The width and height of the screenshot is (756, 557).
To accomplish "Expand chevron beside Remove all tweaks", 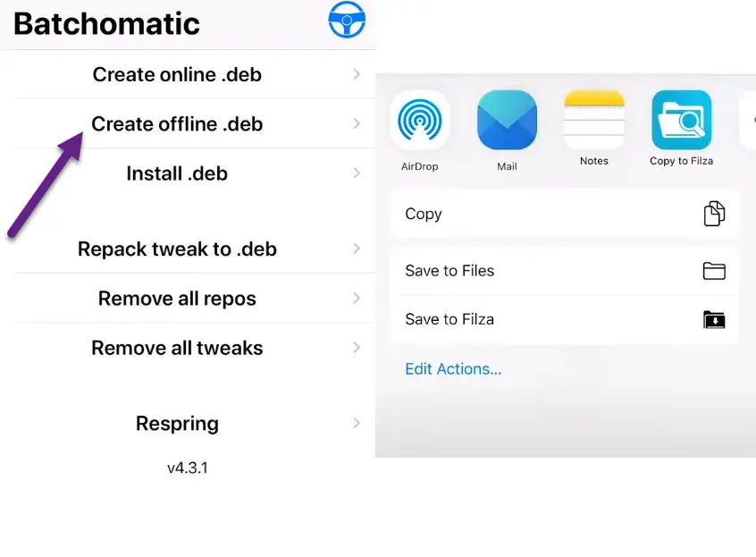I will tap(357, 347).
